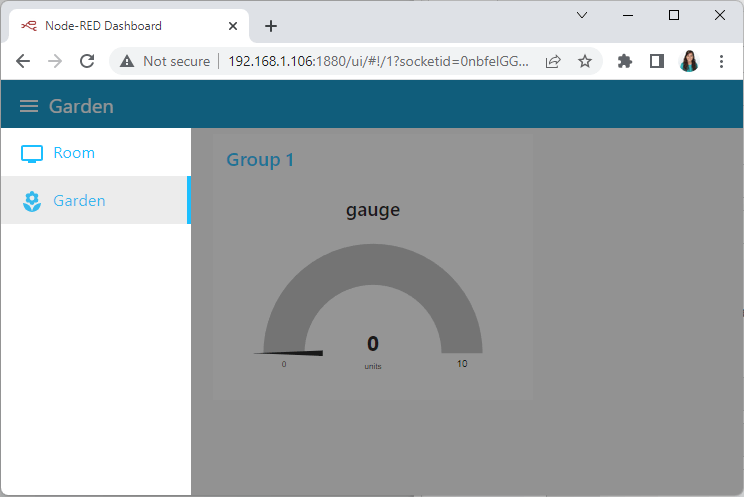Click the address bar URL
The height and width of the screenshot is (497, 744).
[378, 61]
